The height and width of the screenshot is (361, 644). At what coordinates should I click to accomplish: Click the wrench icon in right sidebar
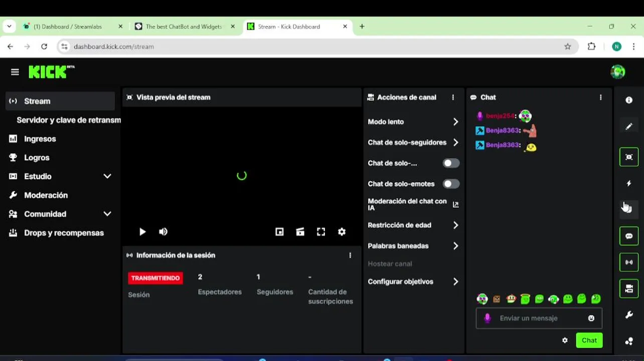[629, 315]
